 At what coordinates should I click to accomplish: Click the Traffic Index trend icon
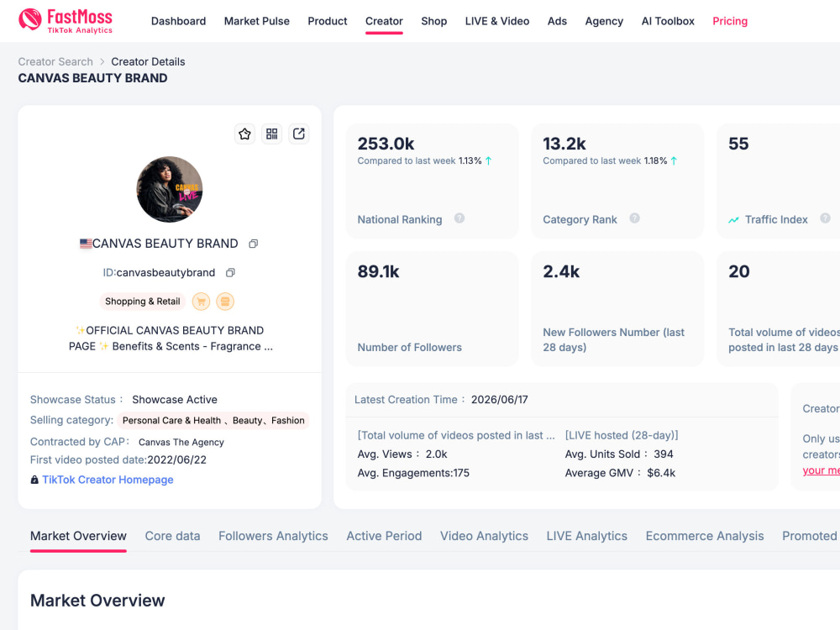[x=733, y=219]
